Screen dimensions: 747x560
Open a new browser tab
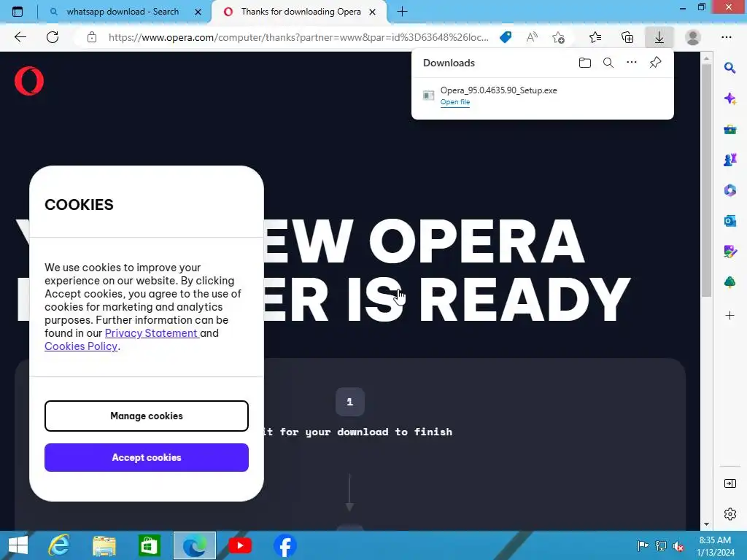(402, 12)
